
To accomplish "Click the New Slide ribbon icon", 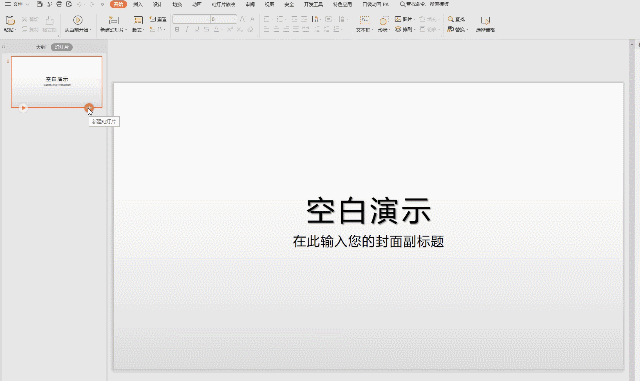I will click(x=113, y=20).
